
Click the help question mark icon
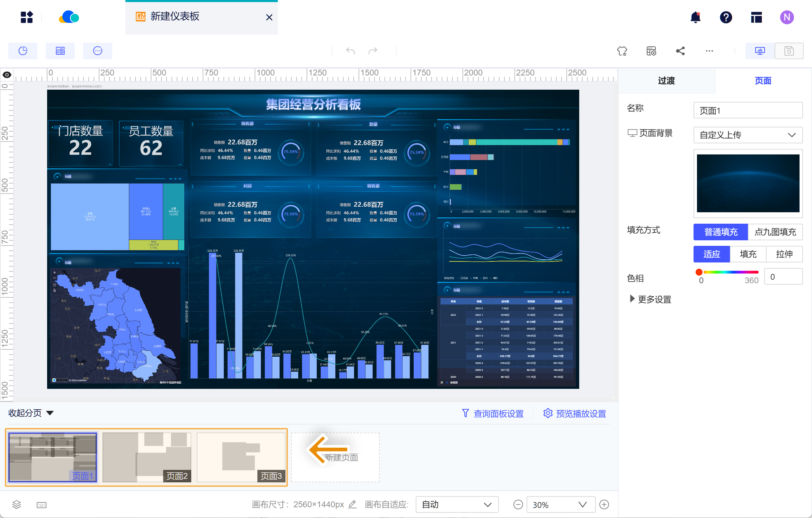pyautogui.click(x=726, y=17)
